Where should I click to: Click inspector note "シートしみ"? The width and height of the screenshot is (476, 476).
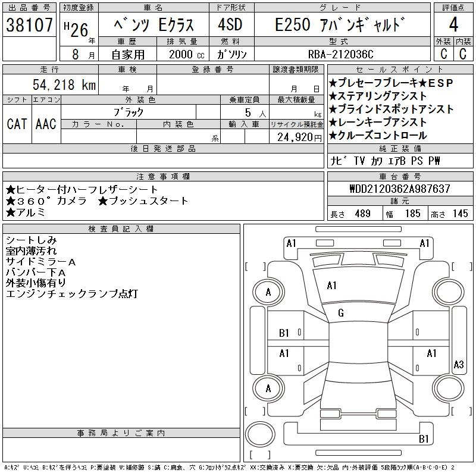point(32,240)
